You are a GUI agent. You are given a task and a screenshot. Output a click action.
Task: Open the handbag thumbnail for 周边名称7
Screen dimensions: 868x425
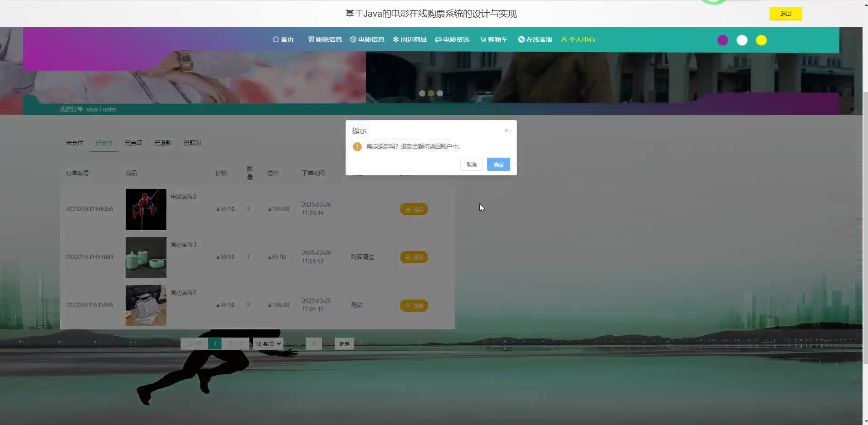[x=146, y=305]
